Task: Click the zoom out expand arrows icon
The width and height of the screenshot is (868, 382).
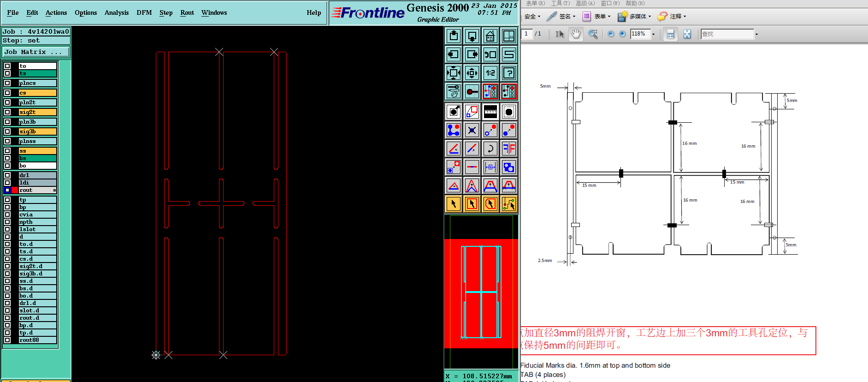Action: 454,73
